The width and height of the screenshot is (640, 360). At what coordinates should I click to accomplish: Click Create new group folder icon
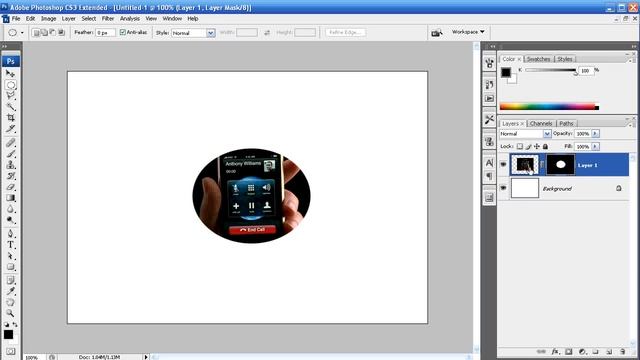[x=596, y=351]
